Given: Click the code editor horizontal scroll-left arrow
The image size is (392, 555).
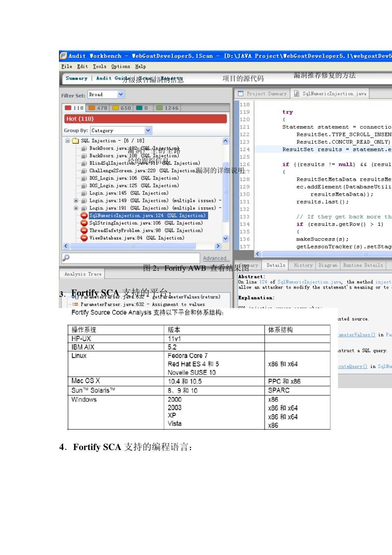Looking at the screenshot, I should click(257, 254).
